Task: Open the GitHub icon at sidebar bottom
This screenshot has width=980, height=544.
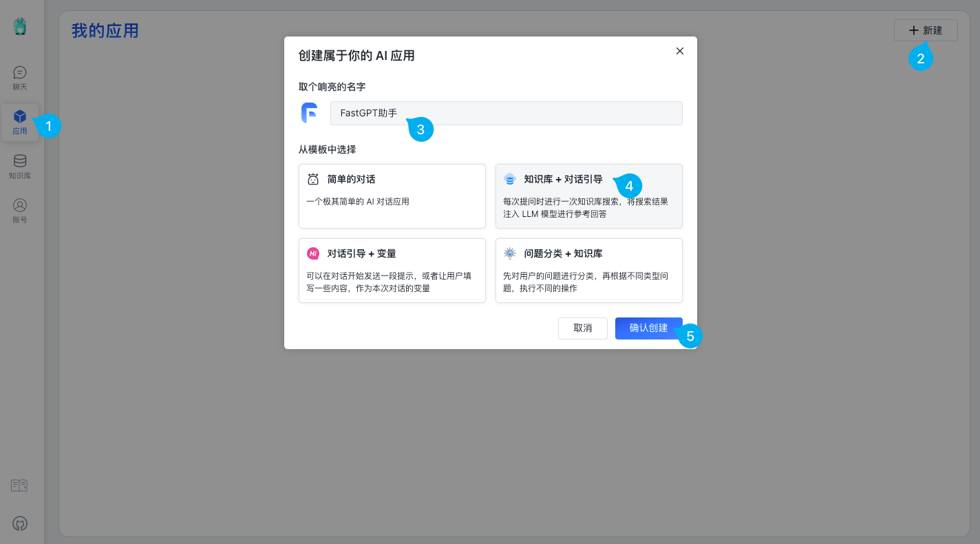Action: pos(20,524)
